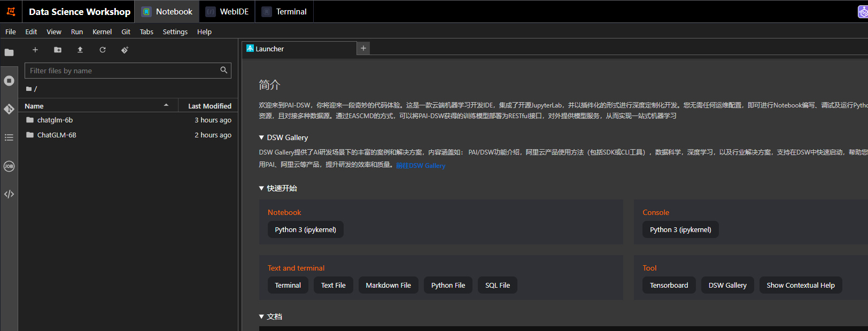Switch to the WebIDE tab

click(227, 12)
